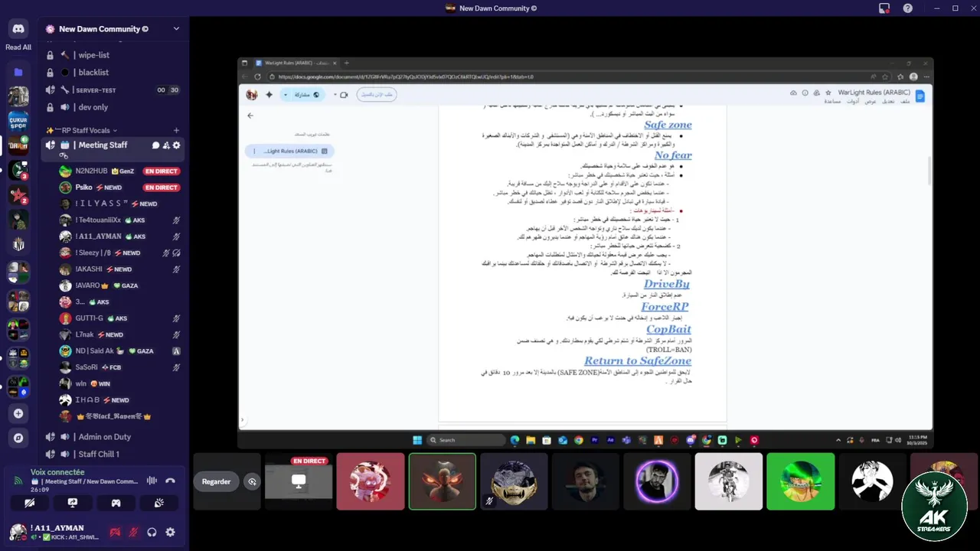Click the Regarder stream button
The image size is (980, 551).
point(216,481)
